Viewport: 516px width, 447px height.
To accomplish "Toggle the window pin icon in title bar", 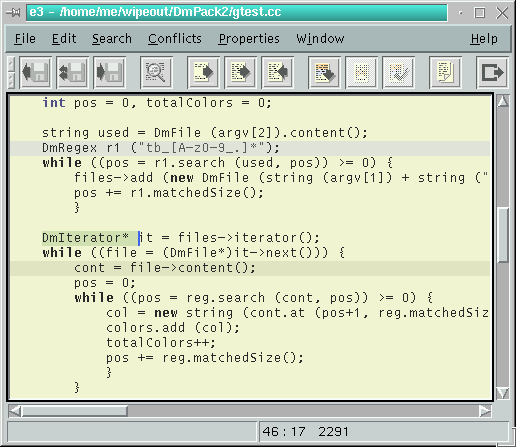I will pos(13,13).
